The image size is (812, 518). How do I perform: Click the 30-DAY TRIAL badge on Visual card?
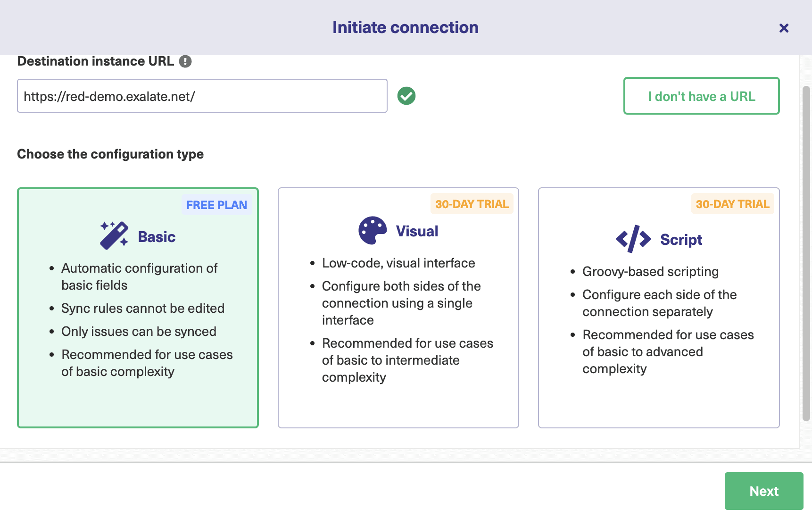pyautogui.click(x=472, y=204)
